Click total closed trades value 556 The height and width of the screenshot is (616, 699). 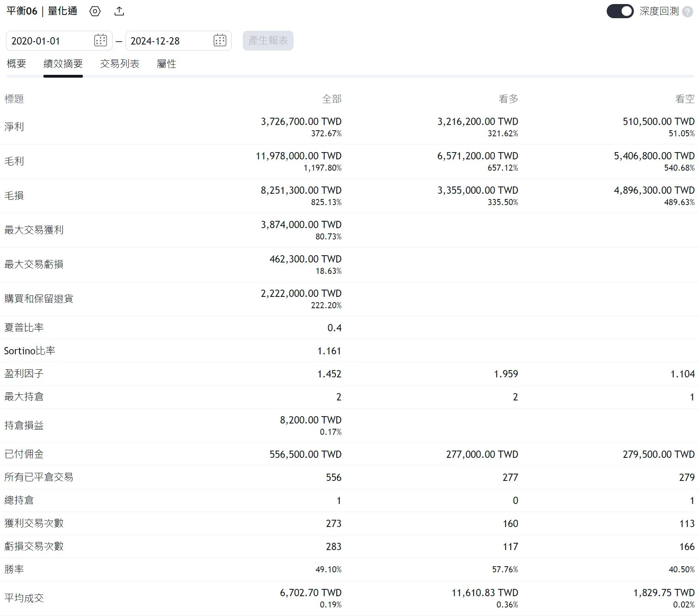pos(334,478)
